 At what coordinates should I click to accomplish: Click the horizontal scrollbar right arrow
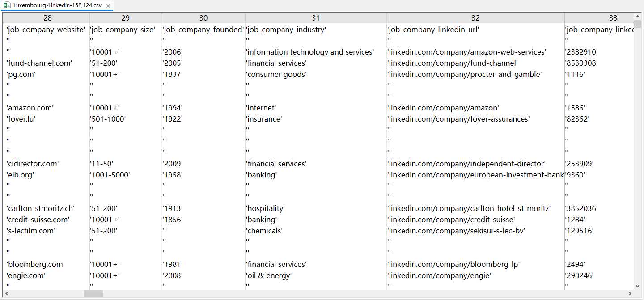[631, 293]
